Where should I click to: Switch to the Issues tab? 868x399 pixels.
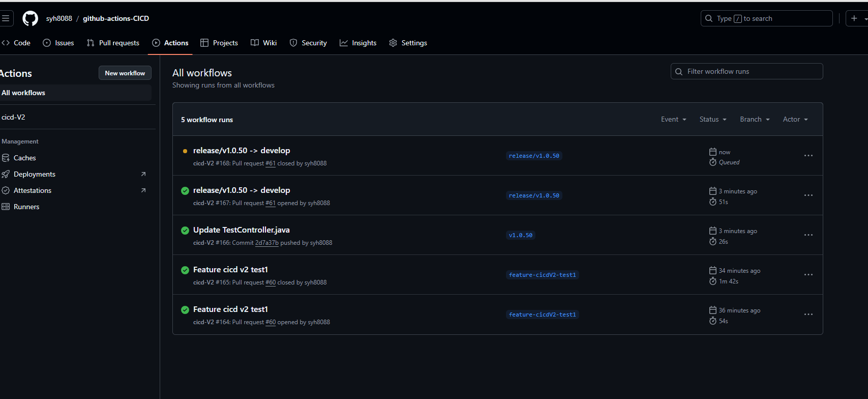(58, 43)
